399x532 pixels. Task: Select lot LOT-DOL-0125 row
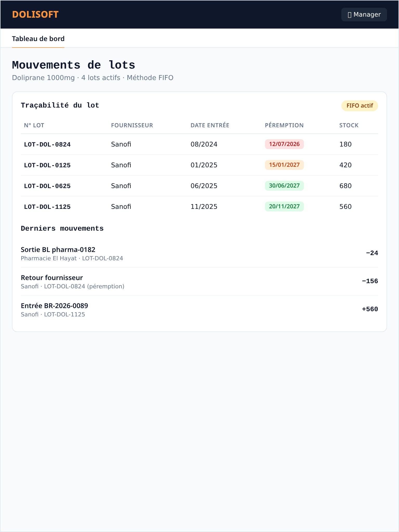199,165
